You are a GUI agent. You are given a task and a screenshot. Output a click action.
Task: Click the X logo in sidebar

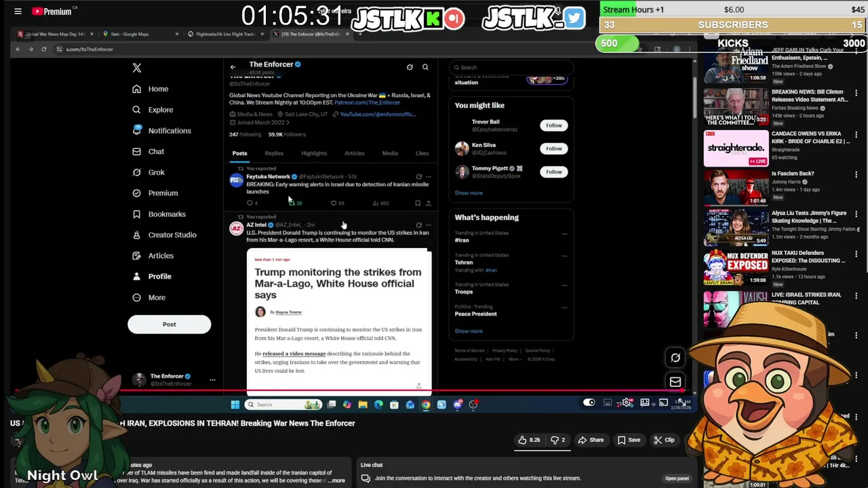pyautogui.click(x=137, y=68)
